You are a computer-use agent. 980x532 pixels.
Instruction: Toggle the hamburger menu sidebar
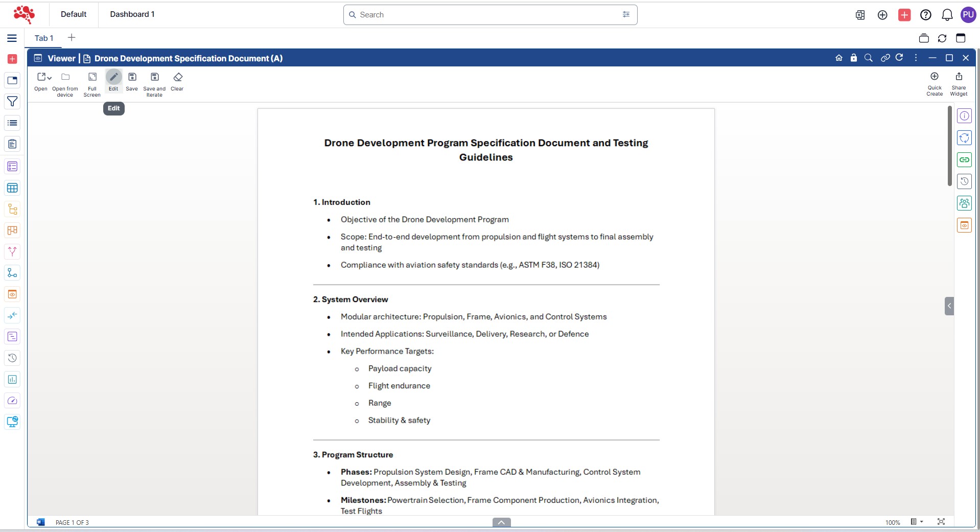12,38
